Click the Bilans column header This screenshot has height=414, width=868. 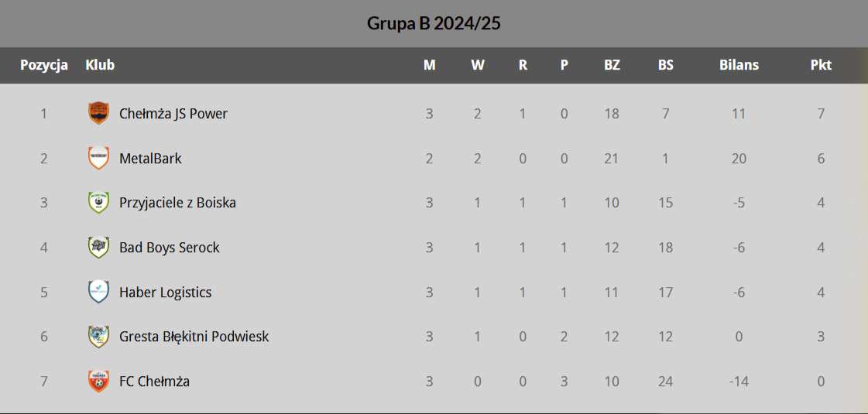point(739,65)
